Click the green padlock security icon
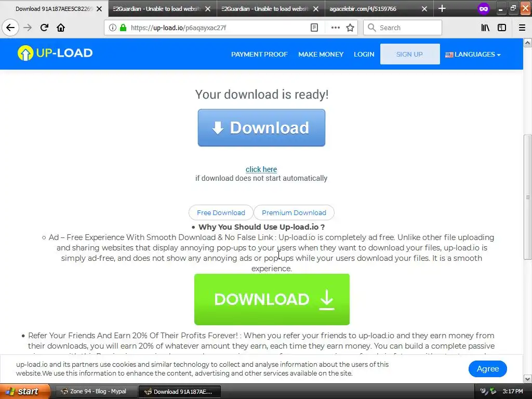The image size is (532, 399). coord(123,28)
